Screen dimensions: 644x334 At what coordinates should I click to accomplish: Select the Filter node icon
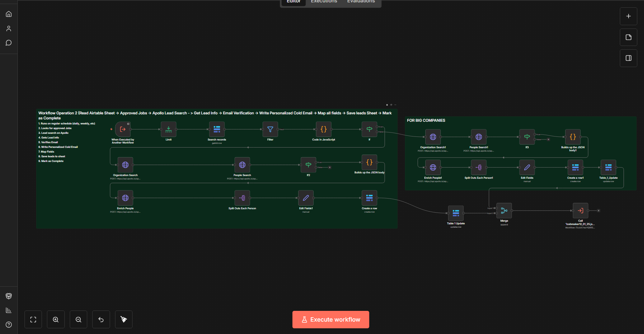(270, 129)
